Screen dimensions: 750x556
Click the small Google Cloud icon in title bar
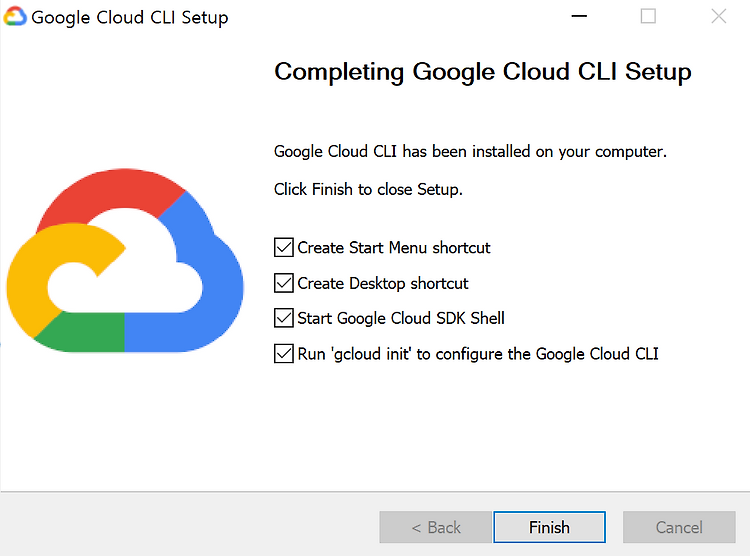15,16
